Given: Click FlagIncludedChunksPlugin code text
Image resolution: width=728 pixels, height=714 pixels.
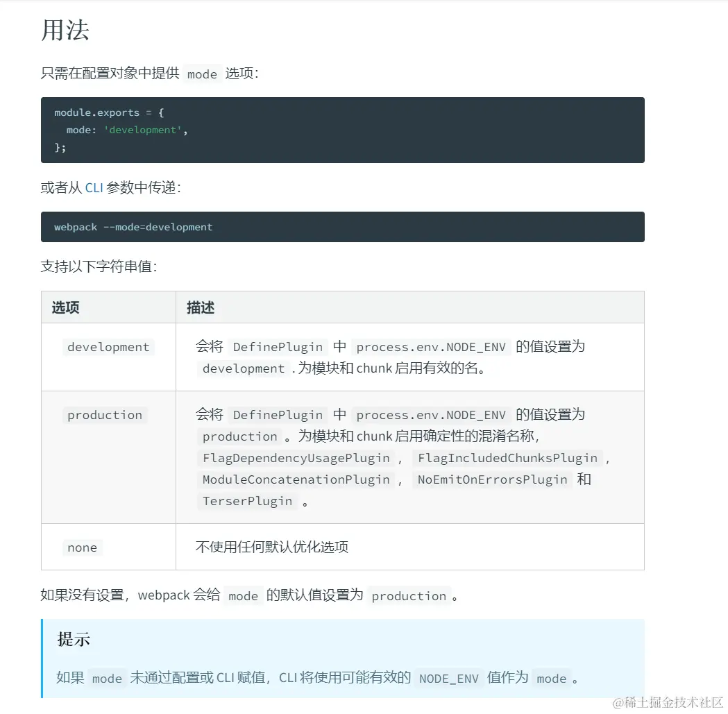Looking at the screenshot, I should coord(507,458).
